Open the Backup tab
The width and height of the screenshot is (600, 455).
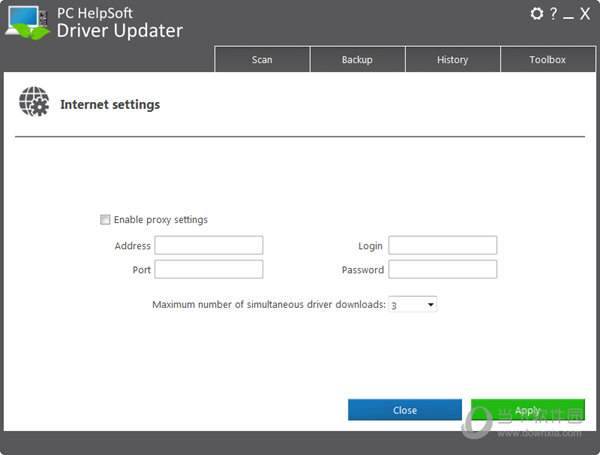[357, 59]
